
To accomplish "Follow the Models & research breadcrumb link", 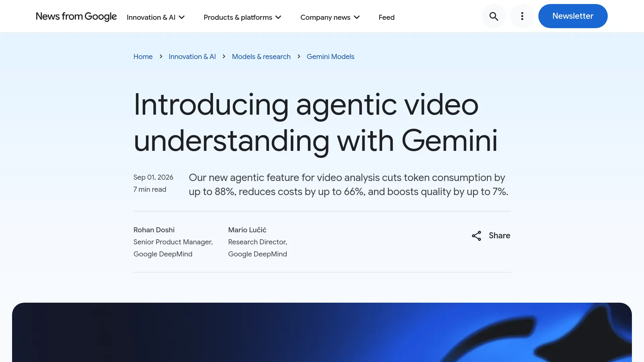I will [x=261, y=57].
